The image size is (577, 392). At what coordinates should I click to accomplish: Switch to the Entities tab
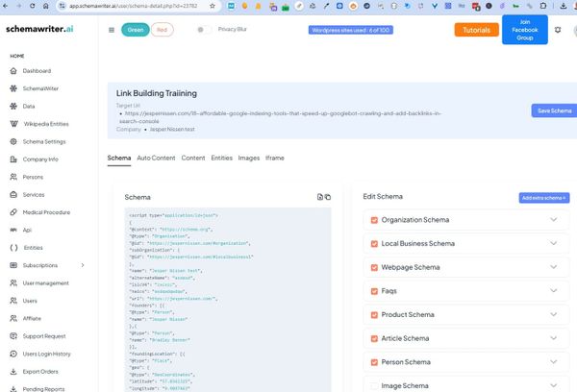(222, 158)
